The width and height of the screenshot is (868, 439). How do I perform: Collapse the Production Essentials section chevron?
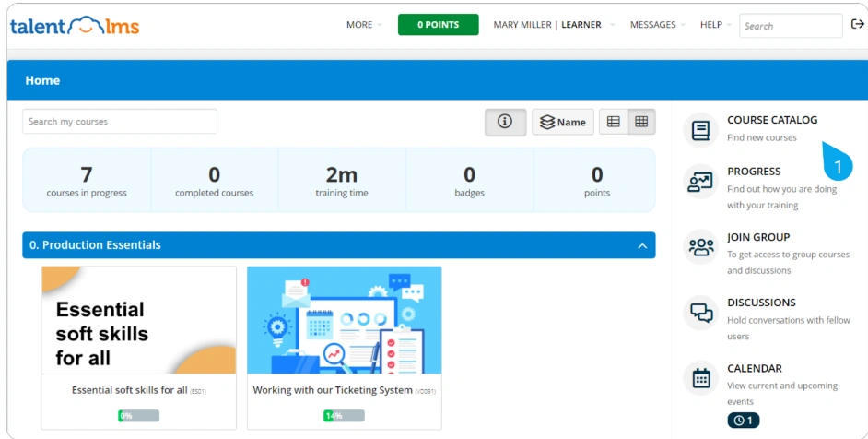(642, 245)
